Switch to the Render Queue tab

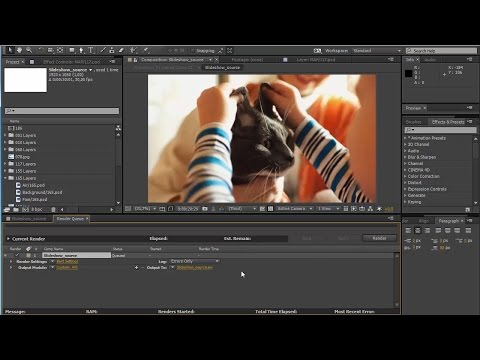[x=70, y=219]
